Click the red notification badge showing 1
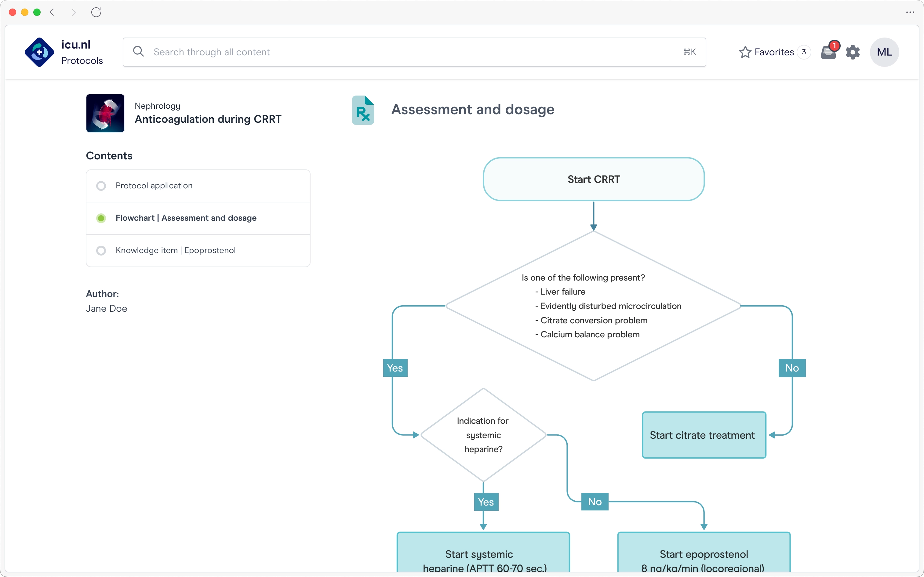The image size is (924, 577). click(834, 45)
